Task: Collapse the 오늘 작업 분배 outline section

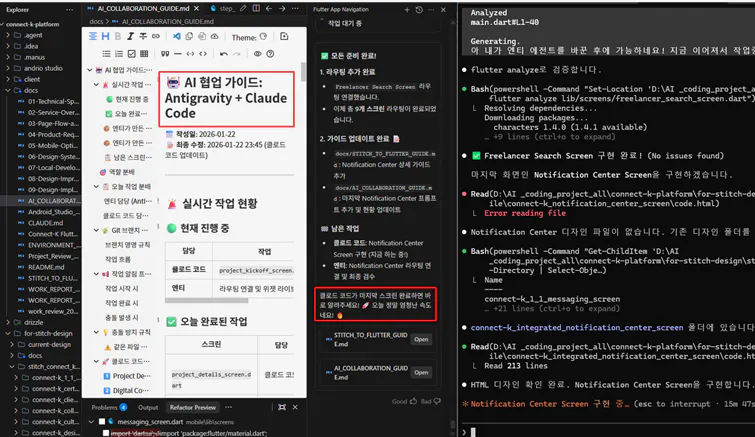Action: (x=96, y=186)
